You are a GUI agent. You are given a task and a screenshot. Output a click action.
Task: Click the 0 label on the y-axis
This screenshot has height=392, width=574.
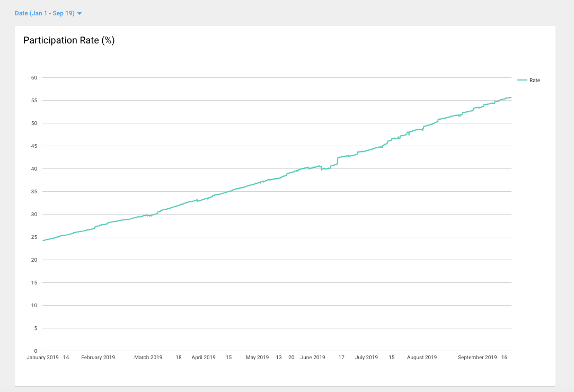tap(36, 351)
